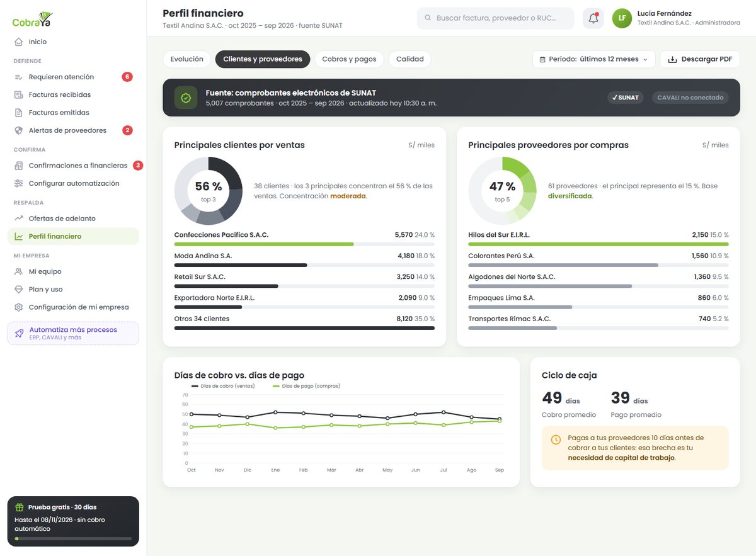Screen dimensions: 756x556
Task: Click the Alertas de proveedores shield icon
Action: click(x=18, y=130)
